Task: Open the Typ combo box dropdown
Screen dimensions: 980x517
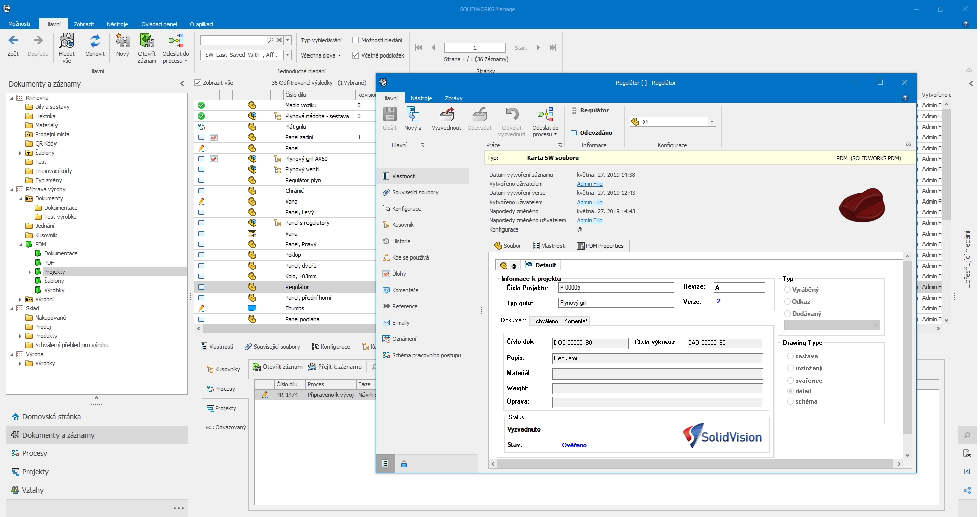Action: point(876,325)
